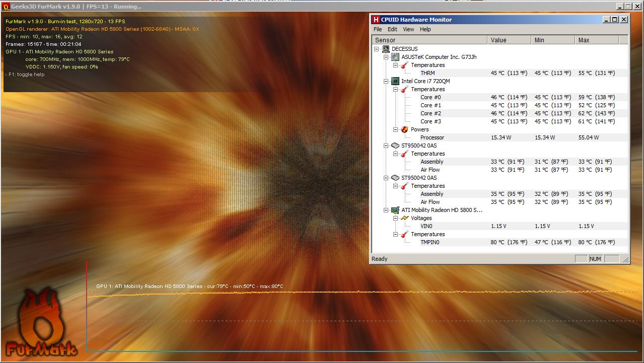Collapse Temperatures above the 33 °C Assembly row
The width and height of the screenshot is (644, 363).
tap(396, 154)
